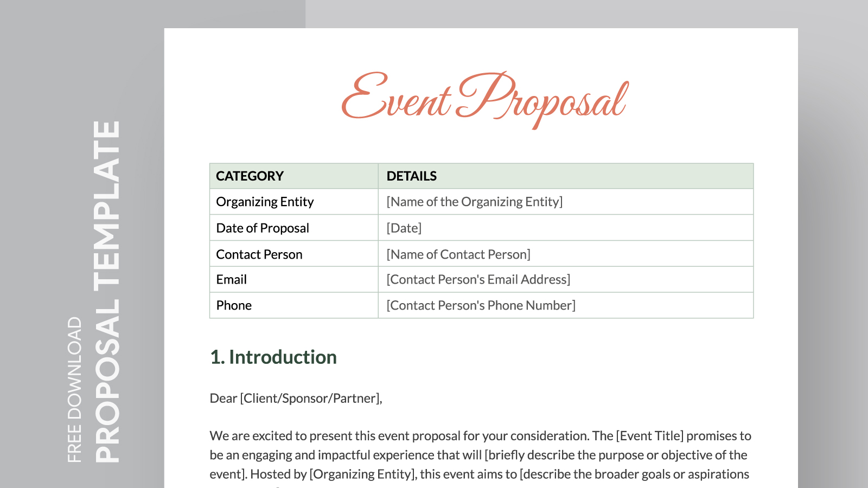Select the Email row label
Image resolution: width=868 pixels, height=488 pixels.
(231, 280)
